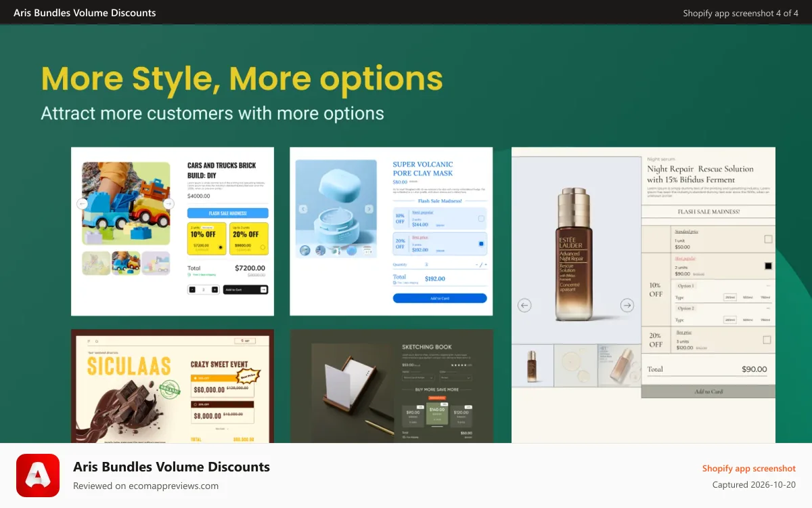Increase quantity with the bricks plus button
The width and height of the screenshot is (812, 508).
pos(215,289)
